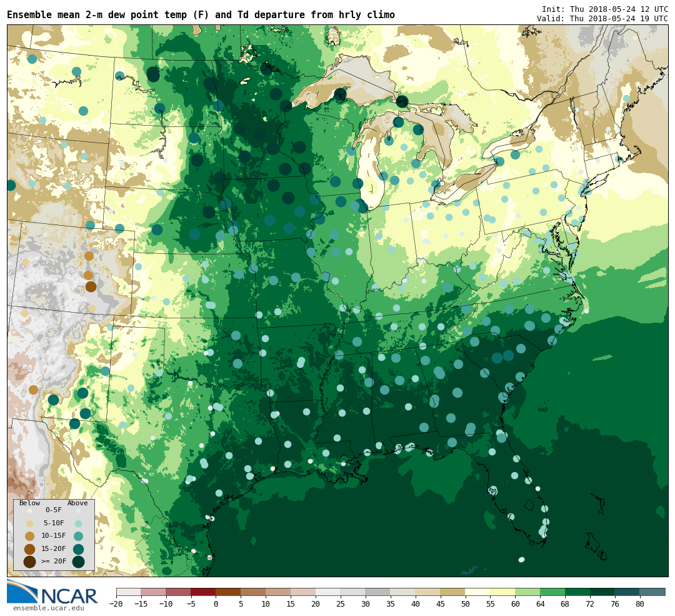Pick the pale yellow swatch between 55 and 60
675x616 pixels.
point(503,592)
